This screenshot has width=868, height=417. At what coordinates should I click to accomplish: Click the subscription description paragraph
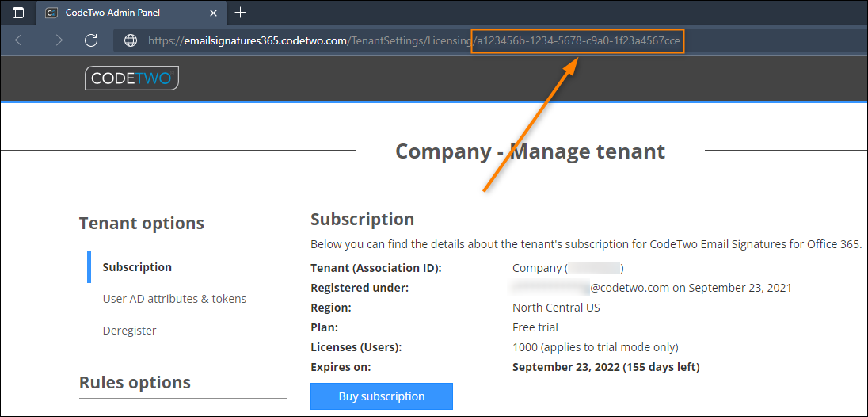point(586,244)
